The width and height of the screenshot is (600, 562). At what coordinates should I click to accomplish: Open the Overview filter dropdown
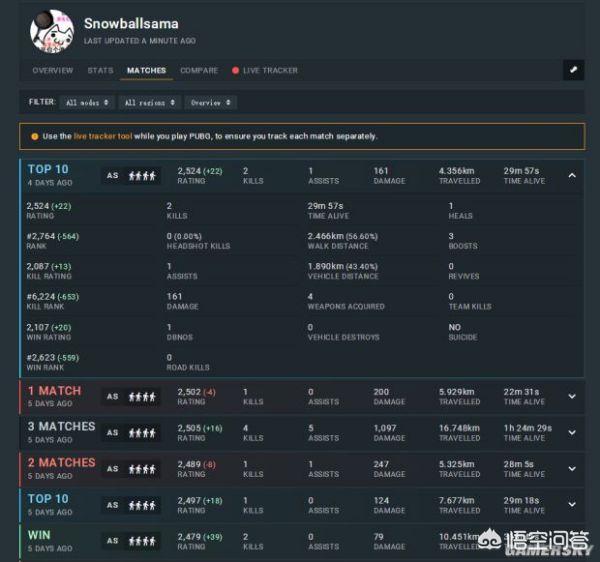210,103
